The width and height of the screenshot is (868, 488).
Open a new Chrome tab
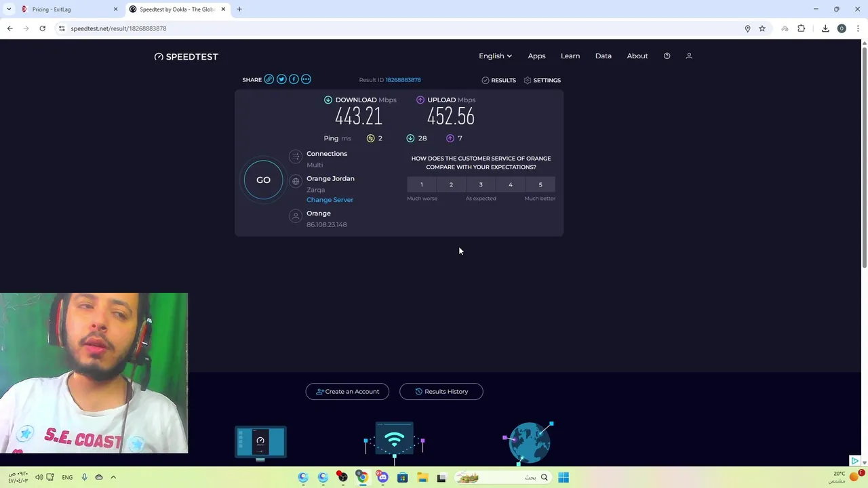(x=239, y=9)
